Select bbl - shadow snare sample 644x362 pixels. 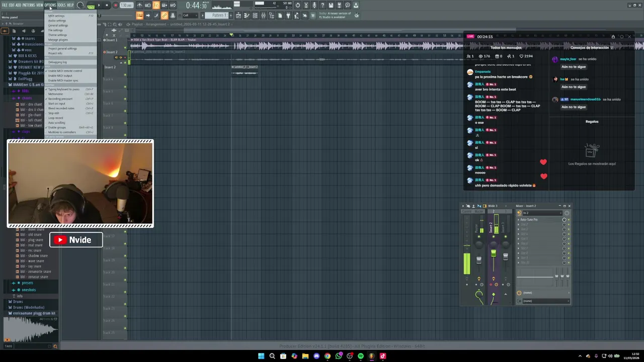click(x=34, y=256)
